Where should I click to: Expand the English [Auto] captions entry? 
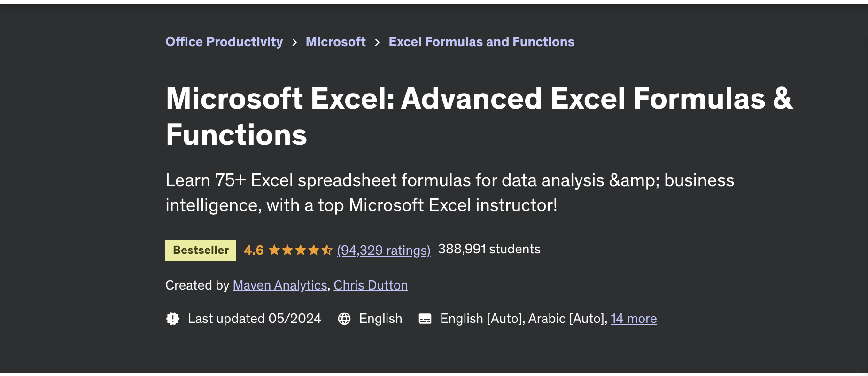pos(479,319)
